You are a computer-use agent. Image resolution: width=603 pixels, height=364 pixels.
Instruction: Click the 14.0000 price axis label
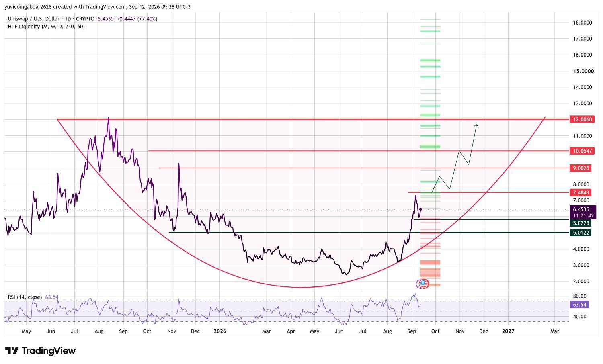pyautogui.click(x=582, y=87)
